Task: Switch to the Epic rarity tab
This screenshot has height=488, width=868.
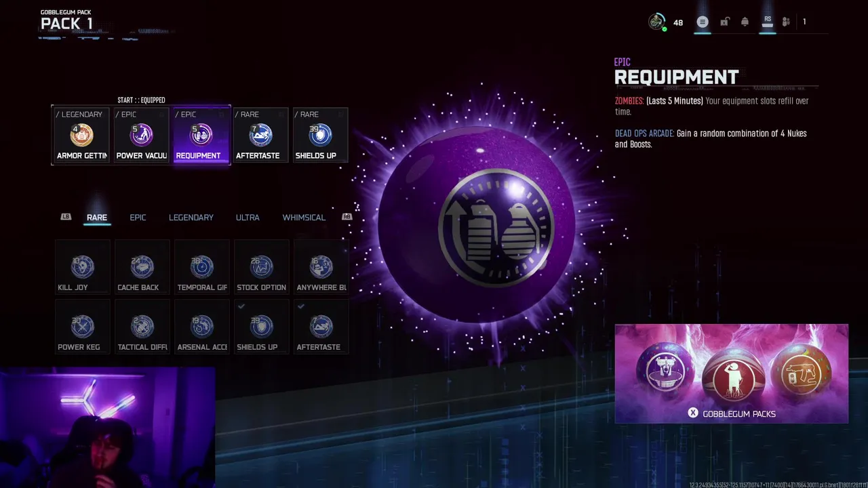Action: (138, 218)
